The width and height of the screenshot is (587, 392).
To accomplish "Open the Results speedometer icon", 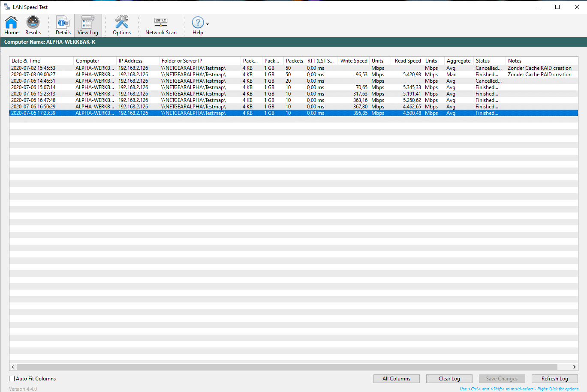I will pos(33,22).
